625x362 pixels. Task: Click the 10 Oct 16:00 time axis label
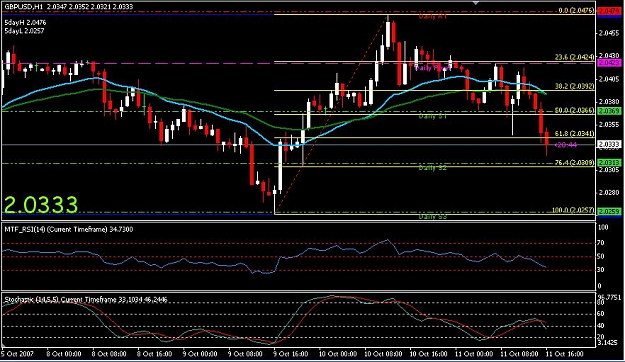coord(428,354)
